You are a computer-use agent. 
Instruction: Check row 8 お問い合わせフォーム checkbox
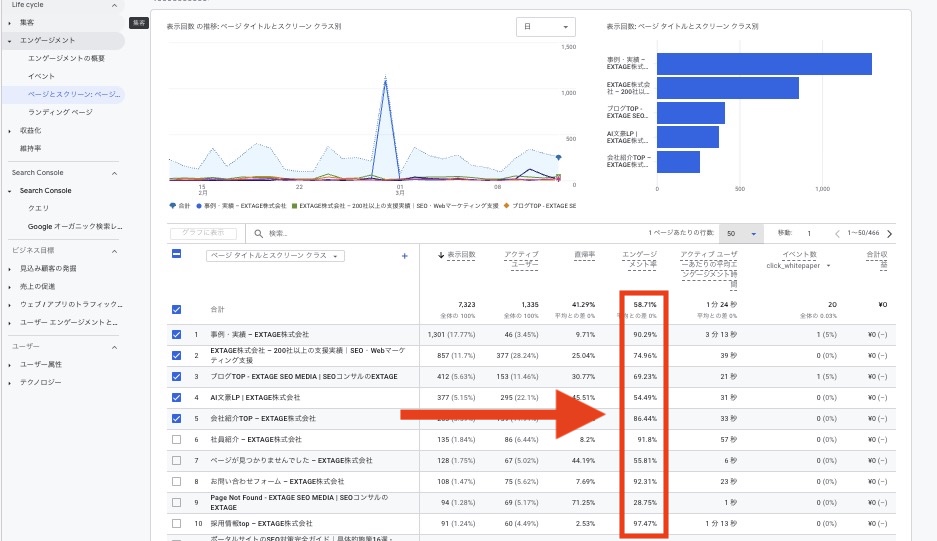[176, 481]
